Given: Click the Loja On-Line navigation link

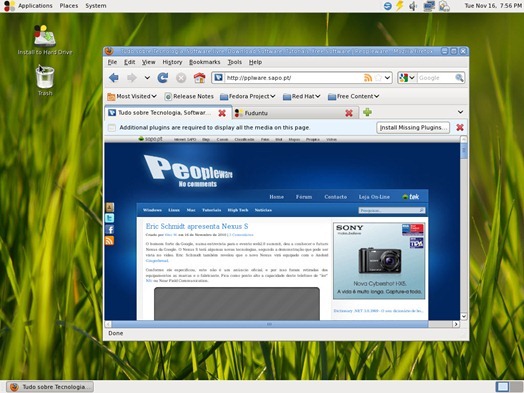Looking at the screenshot, I should click(x=374, y=197).
